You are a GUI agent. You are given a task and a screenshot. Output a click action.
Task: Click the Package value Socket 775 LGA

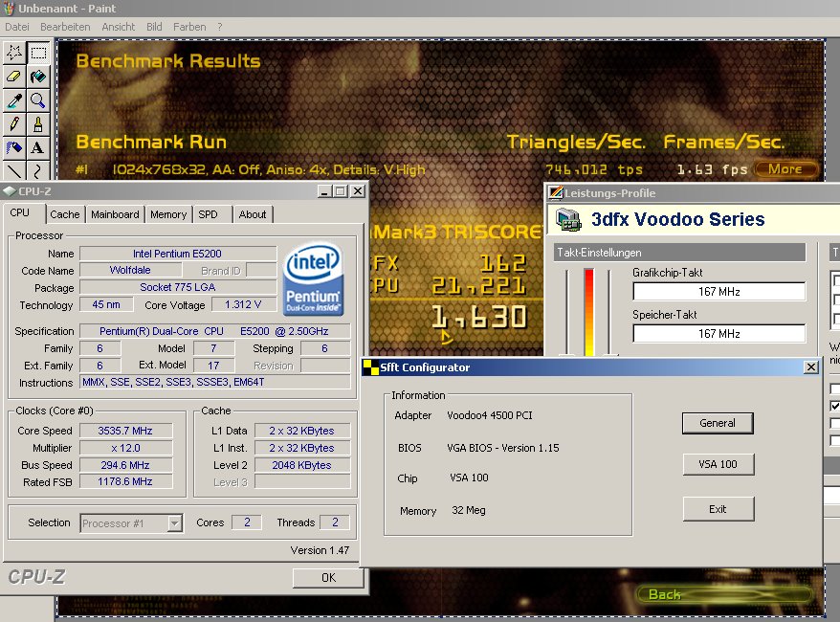point(178,287)
